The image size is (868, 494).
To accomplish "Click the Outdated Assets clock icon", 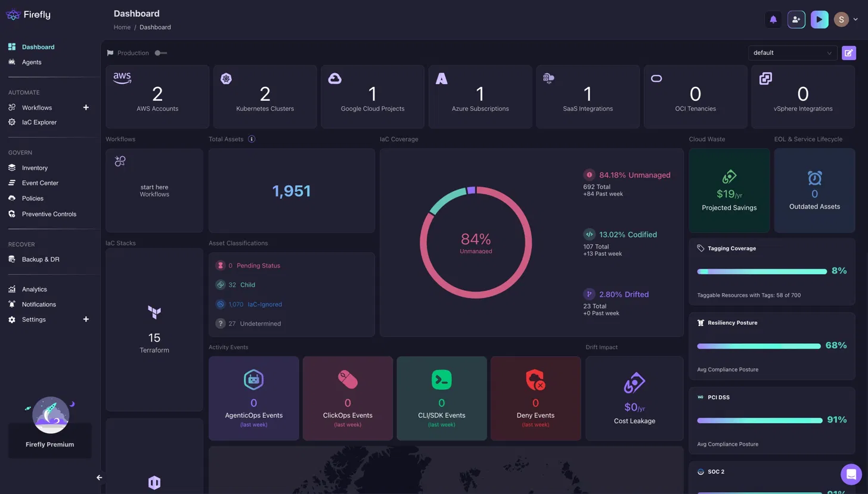I will click(x=814, y=178).
